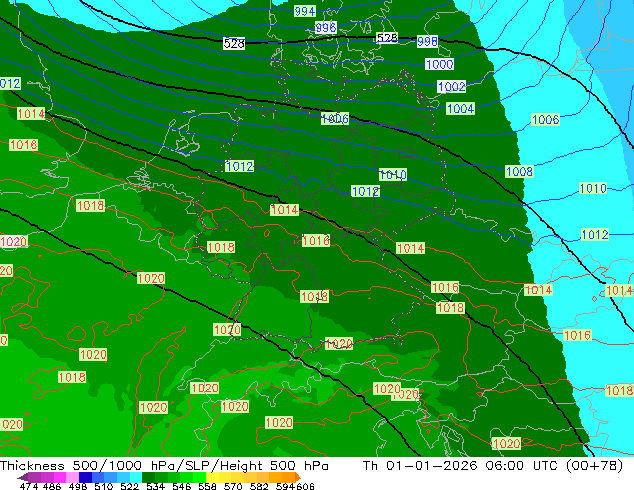Click the 1004 isobar label

point(460,109)
